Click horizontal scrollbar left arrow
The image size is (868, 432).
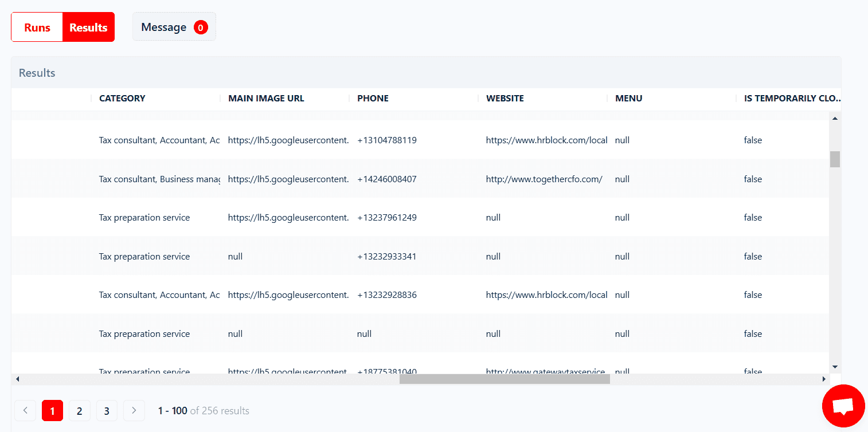tap(17, 379)
